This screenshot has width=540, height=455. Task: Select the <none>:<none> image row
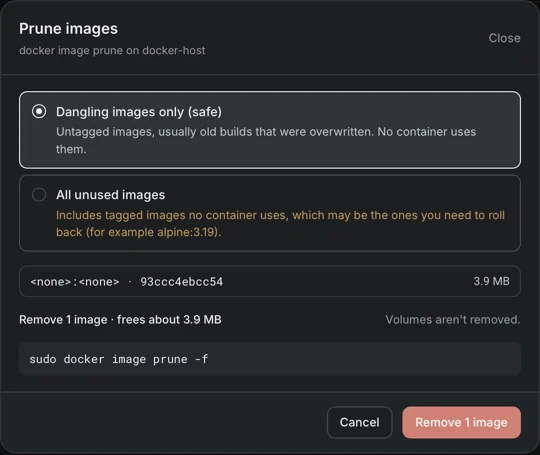270,281
